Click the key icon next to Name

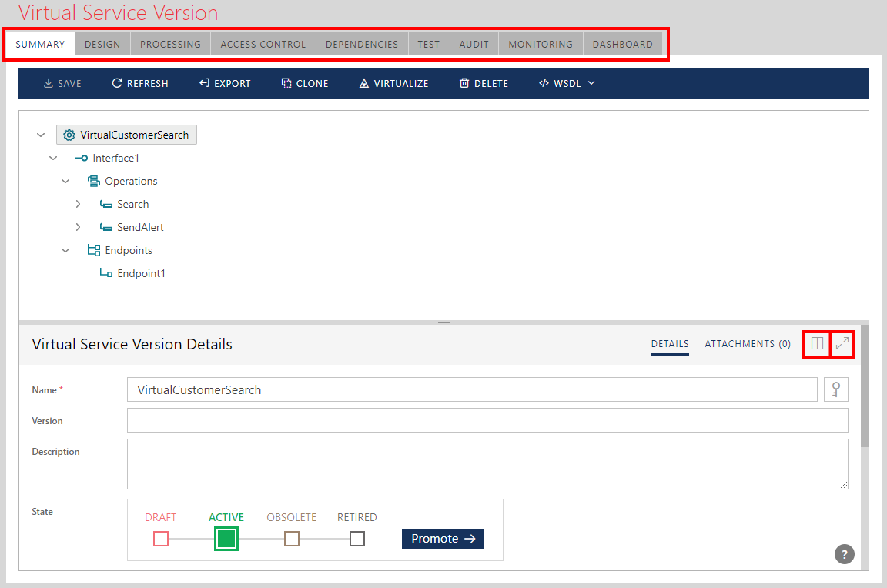(x=836, y=389)
